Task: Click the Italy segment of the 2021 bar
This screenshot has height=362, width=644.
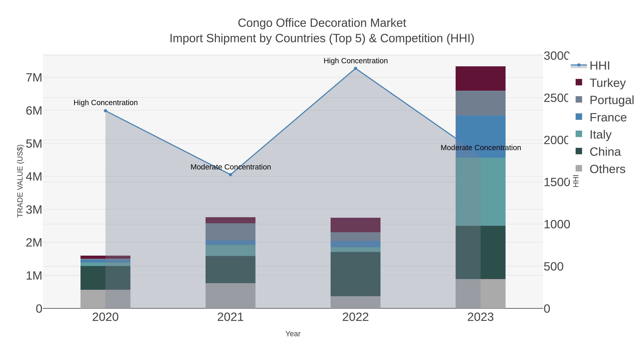Action: [231, 250]
